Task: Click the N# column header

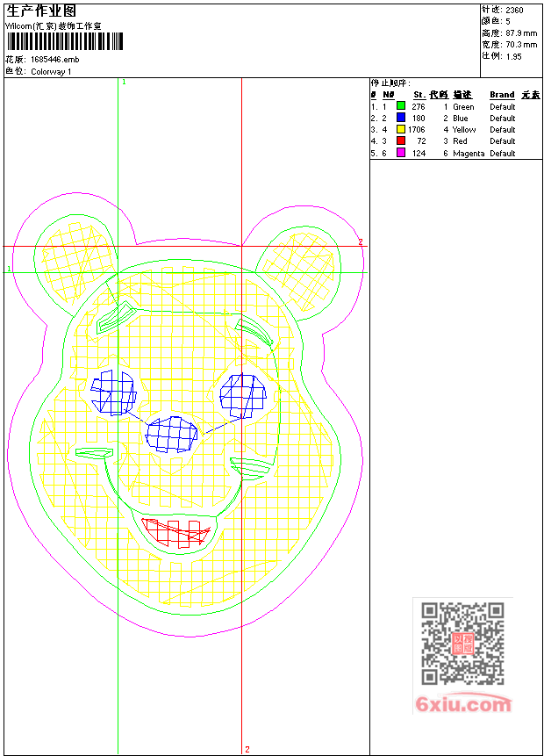Action: (389, 95)
